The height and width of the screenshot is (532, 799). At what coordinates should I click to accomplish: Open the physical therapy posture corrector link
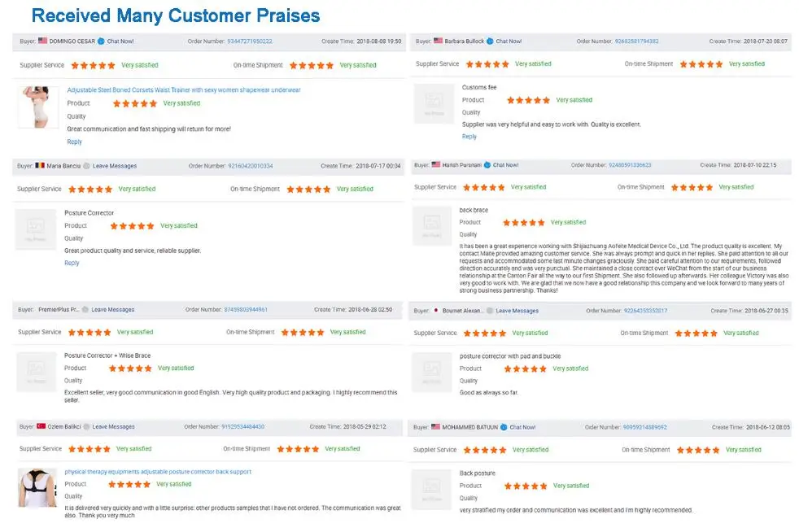point(158,472)
